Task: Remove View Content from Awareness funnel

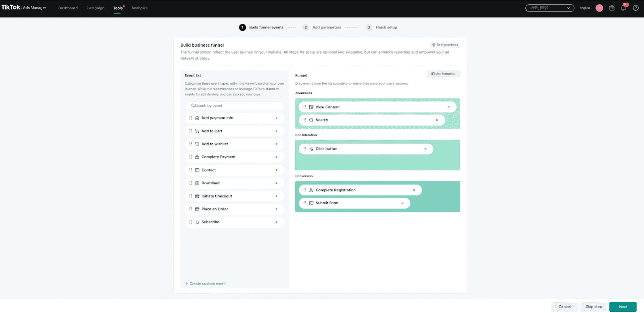Action: [448, 107]
